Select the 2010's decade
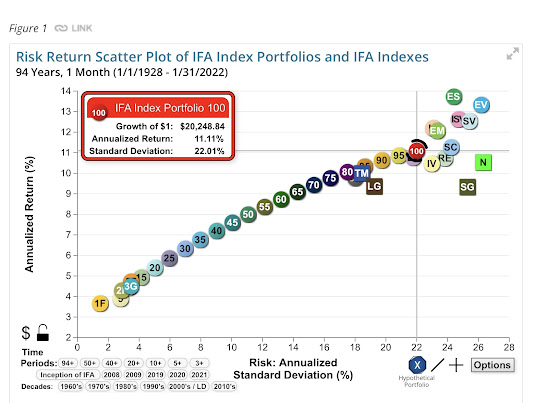535x403 pixels. pyautogui.click(x=224, y=387)
